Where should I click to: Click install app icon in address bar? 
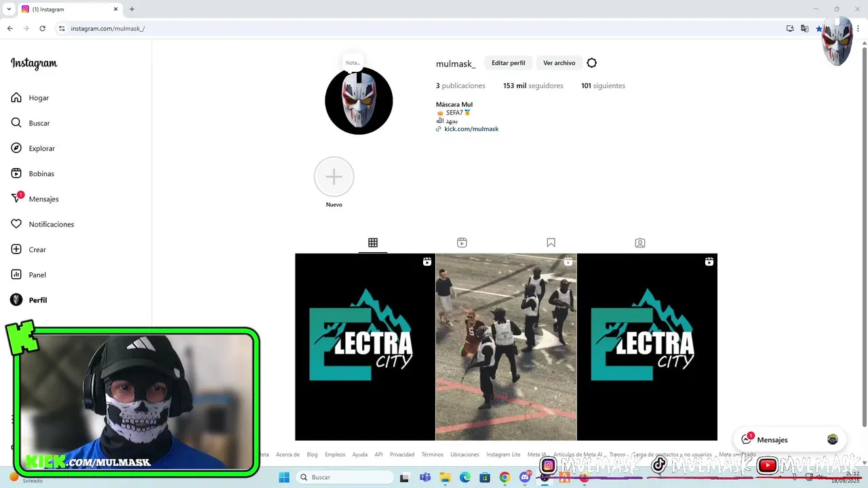click(790, 28)
